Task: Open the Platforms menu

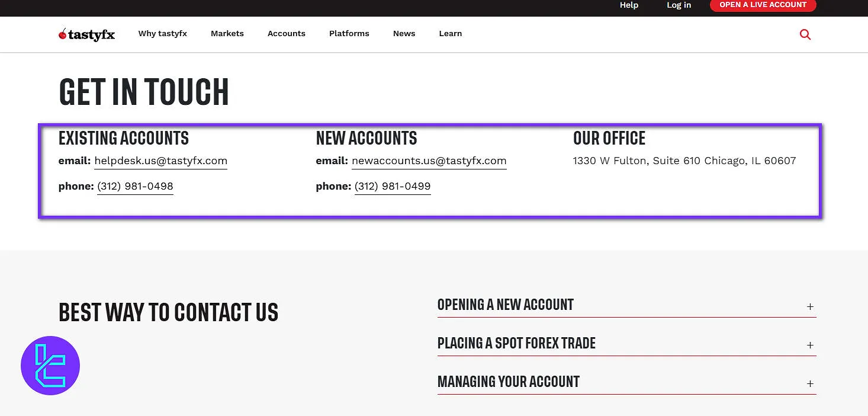Action: point(349,34)
